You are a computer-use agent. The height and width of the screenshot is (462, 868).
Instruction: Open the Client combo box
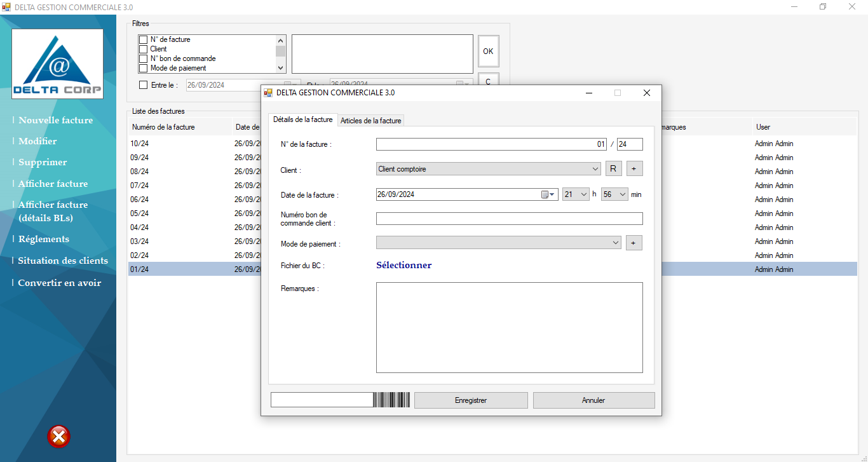click(488, 169)
